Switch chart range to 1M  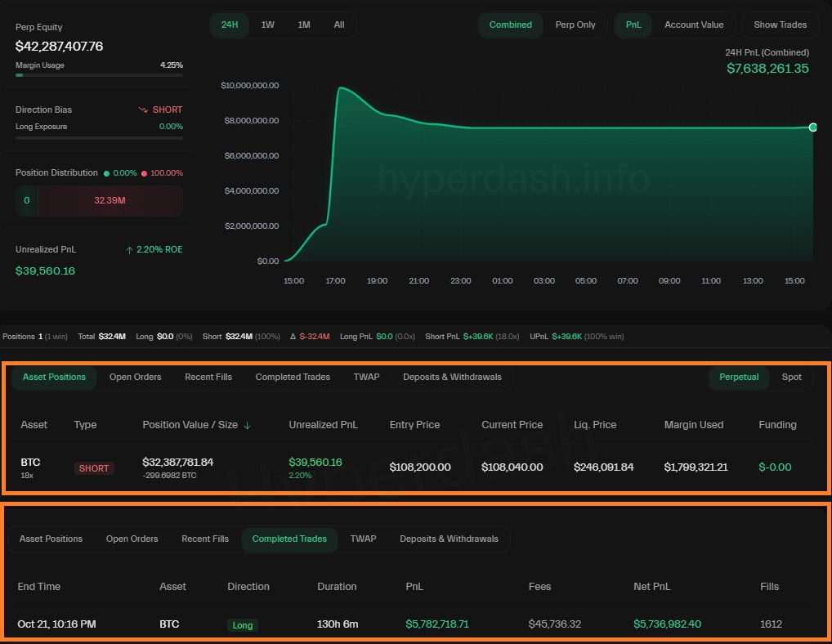(303, 25)
